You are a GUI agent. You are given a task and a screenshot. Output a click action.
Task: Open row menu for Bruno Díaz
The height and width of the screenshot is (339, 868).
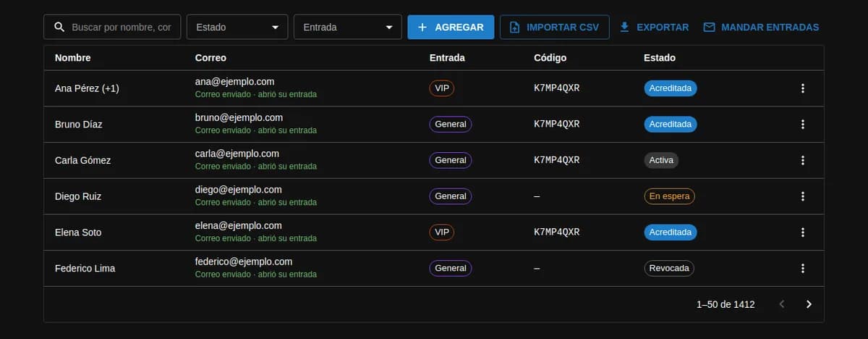802,125
